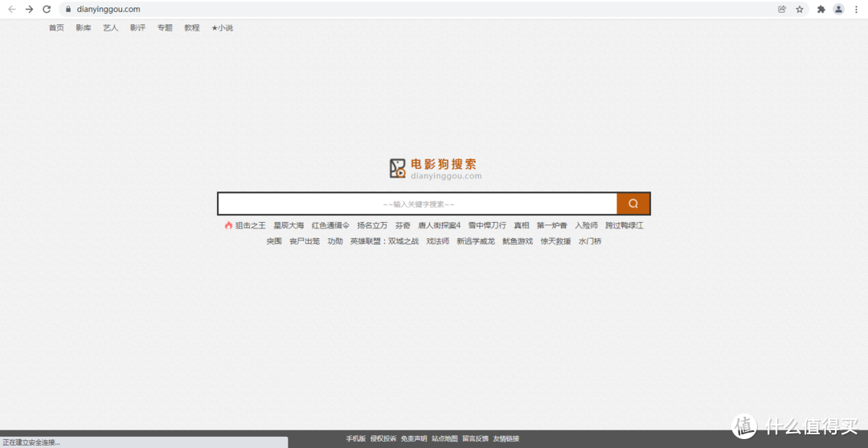Open the 影库 nav item

(x=84, y=27)
